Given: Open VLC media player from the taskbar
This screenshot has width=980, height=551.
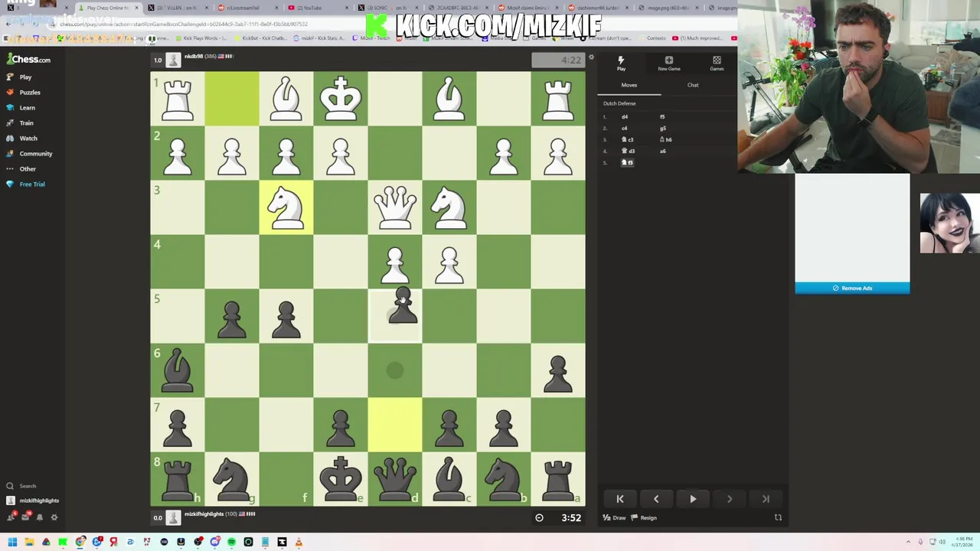Looking at the screenshot, I should tap(299, 543).
